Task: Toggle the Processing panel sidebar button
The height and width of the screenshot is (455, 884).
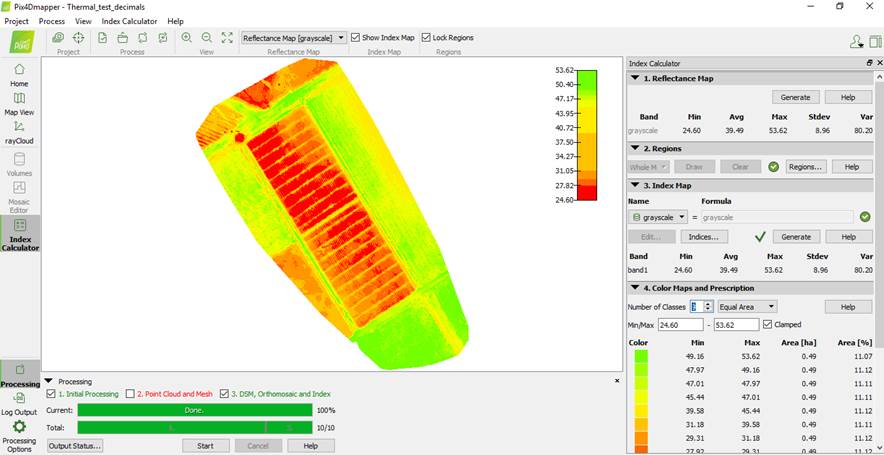Action: (x=20, y=375)
